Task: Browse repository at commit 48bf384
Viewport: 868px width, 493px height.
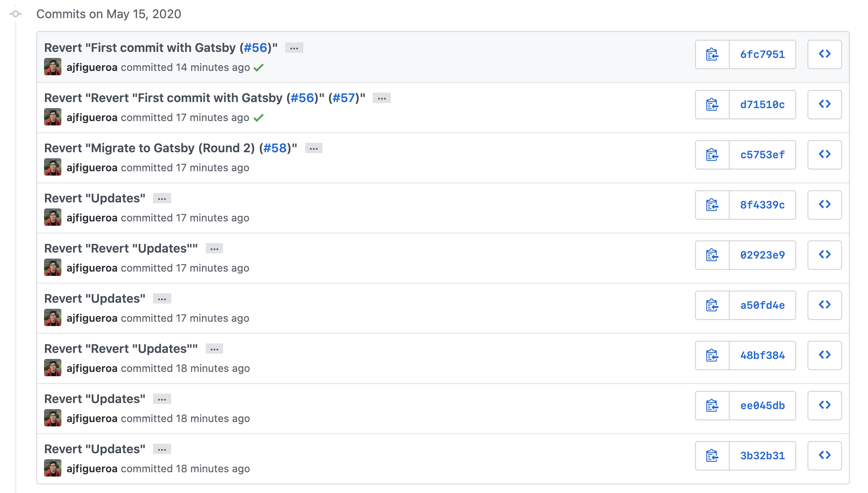Action: [824, 355]
